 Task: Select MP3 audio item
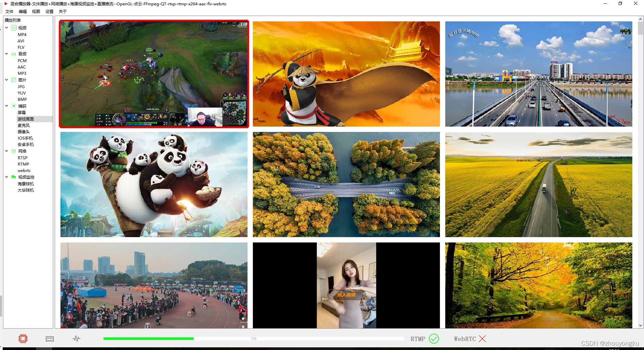click(x=22, y=73)
